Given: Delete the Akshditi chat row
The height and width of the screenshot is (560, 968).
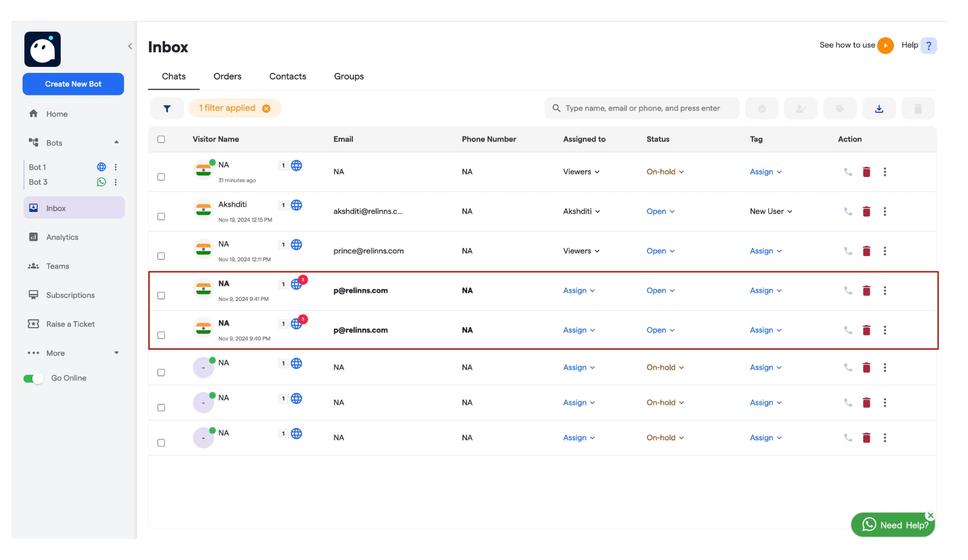Looking at the screenshot, I should tap(866, 212).
